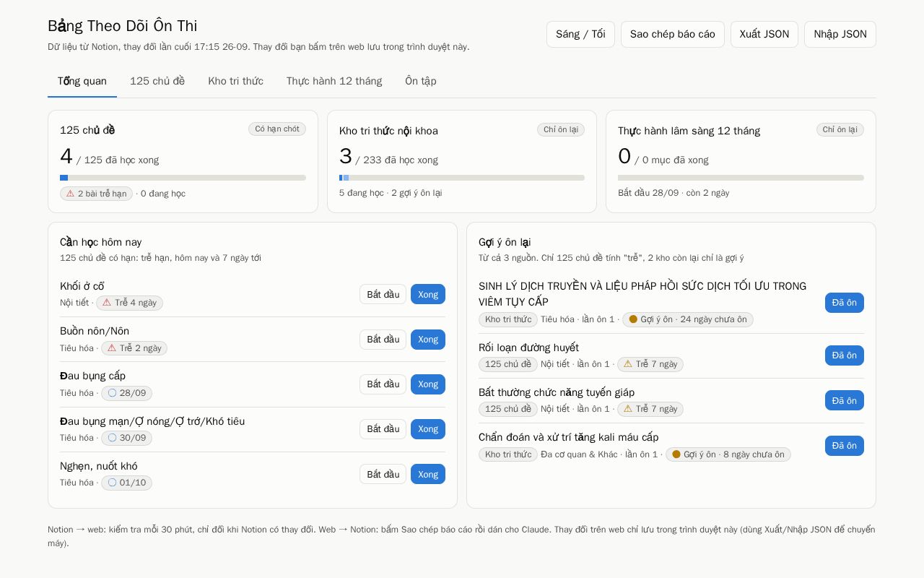The height and width of the screenshot is (578, 924).
Task: Begin Đau bụng cấp with Bắt đầu
Action: [x=383, y=384]
